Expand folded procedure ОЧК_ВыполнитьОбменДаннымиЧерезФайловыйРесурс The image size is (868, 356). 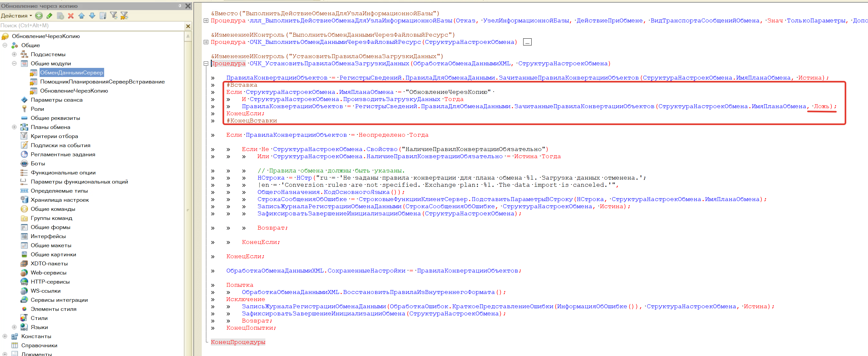206,42
